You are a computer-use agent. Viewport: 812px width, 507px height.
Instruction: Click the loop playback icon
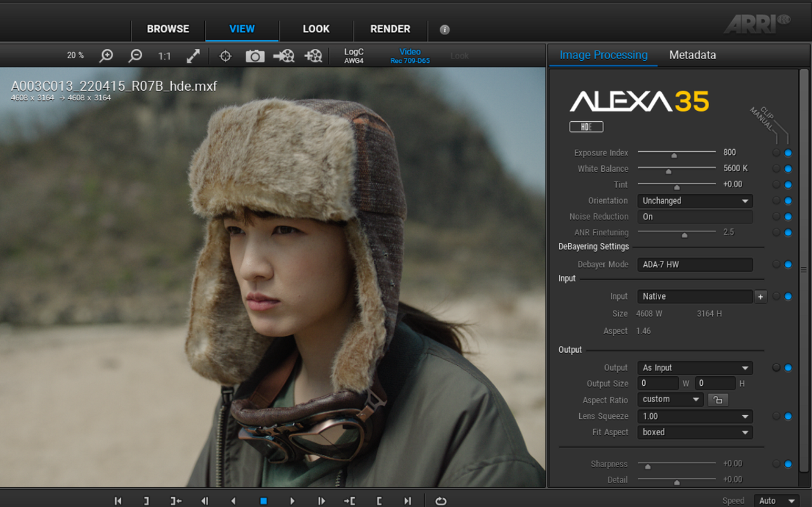click(441, 501)
